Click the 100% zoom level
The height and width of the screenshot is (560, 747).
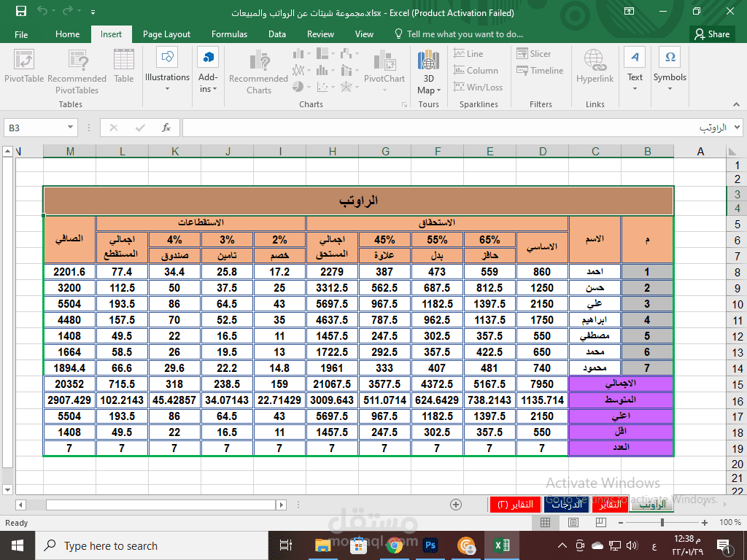coord(729,522)
